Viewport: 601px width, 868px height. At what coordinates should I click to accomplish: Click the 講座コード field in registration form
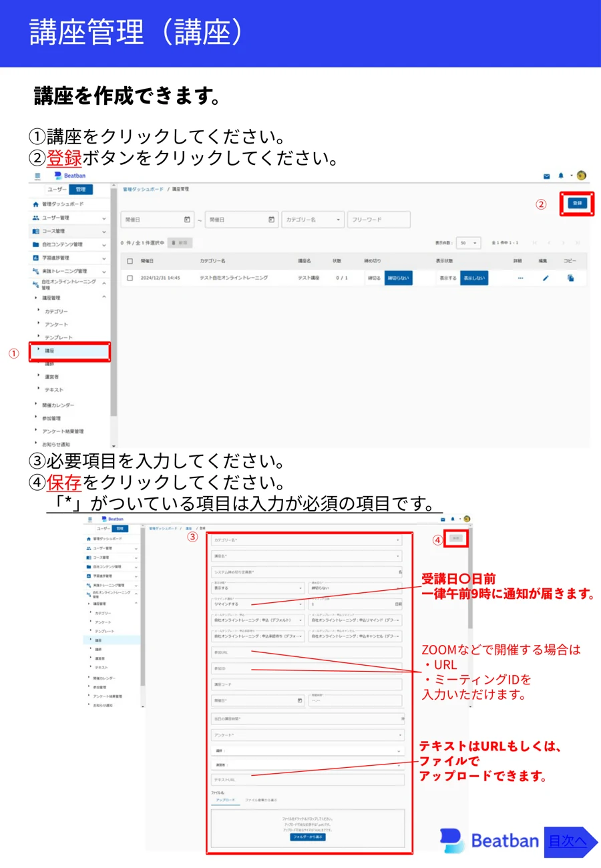(x=306, y=684)
